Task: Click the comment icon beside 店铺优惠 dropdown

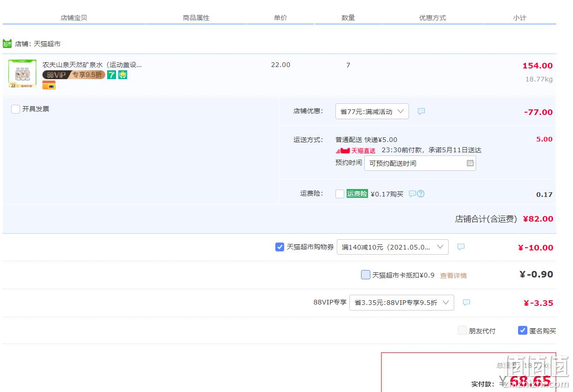Action: (x=421, y=111)
